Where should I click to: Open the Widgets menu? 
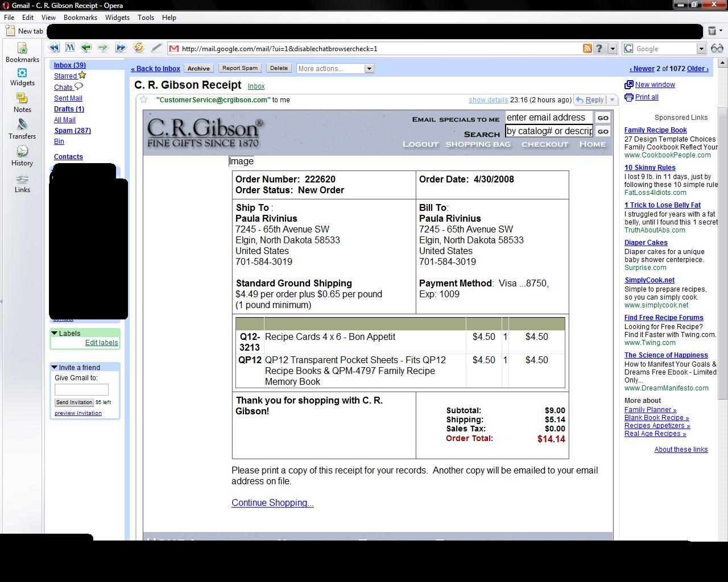[117, 18]
